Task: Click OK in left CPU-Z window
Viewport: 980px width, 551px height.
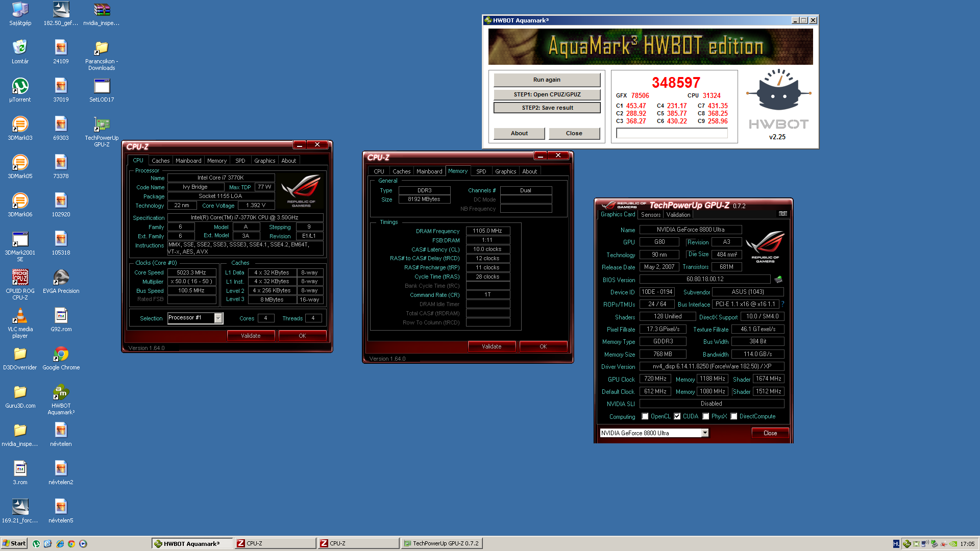Action: (x=302, y=336)
